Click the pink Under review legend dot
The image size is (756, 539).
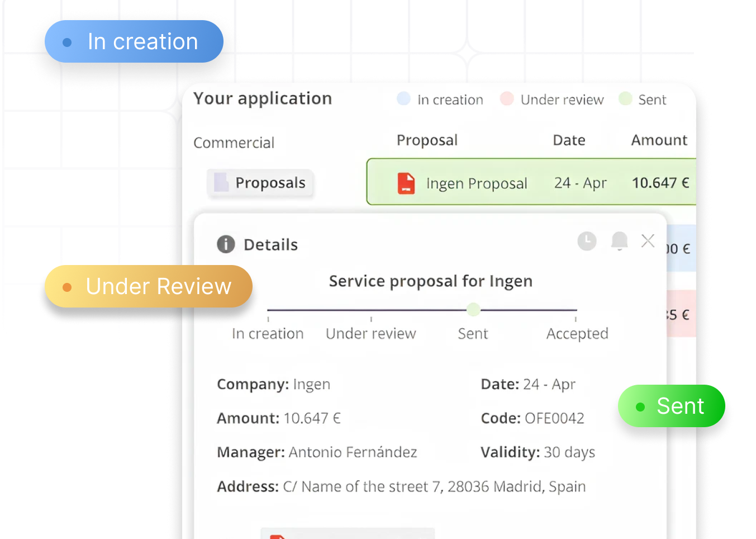pos(507,99)
